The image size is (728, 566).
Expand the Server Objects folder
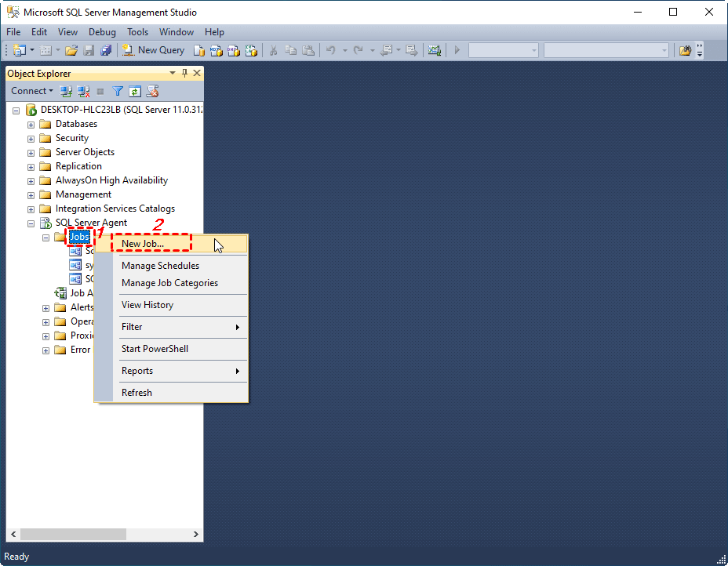point(31,153)
